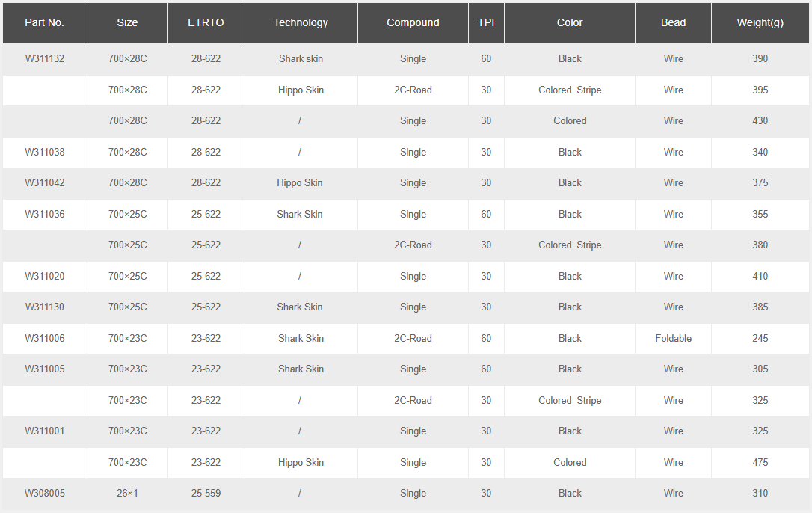Select the Compound column header
Image resolution: width=812 pixels, height=513 pixels.
pyautogui.click(x=413, y=22)
